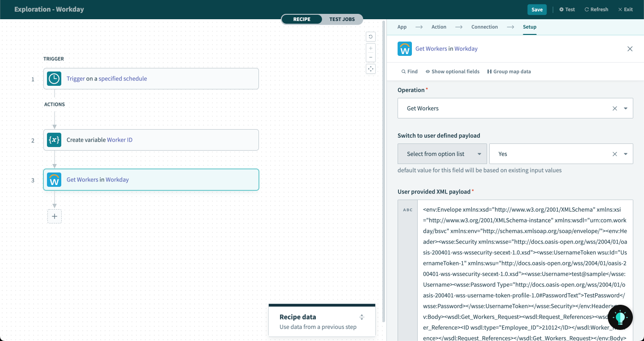Select the schedule trigger clock icon
Image resolution: width=644 pixels, height=341 pixels.
click(54, 78)
